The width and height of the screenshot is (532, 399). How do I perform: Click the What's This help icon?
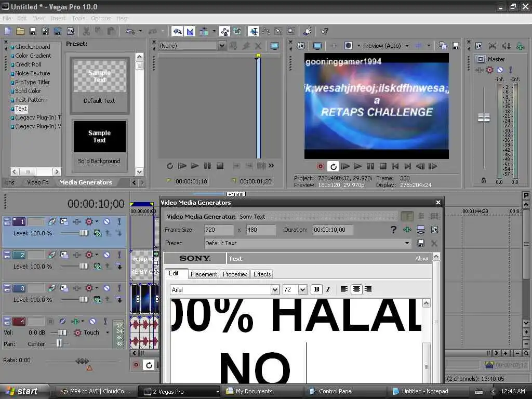coord(325,31)
